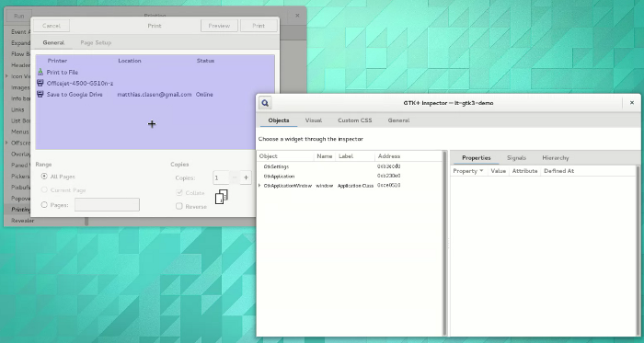Select the GtkApplicationWindow object row
This screenshot has width=644, height=343.
point(350,186)
